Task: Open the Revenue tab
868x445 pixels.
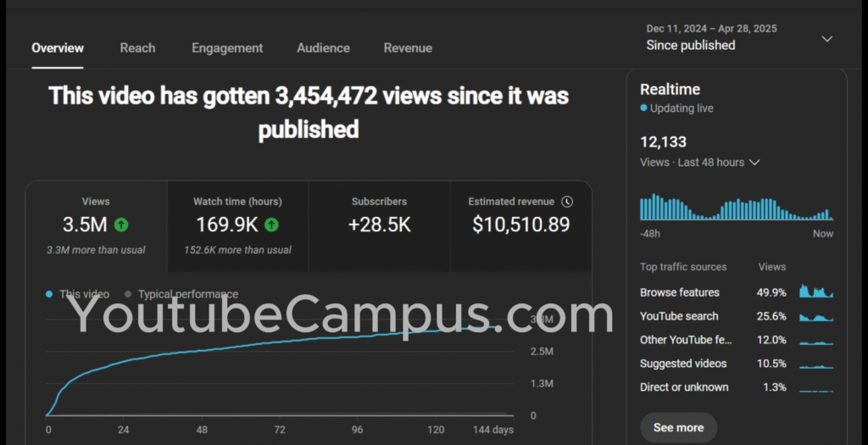Action: pos(408,48)
